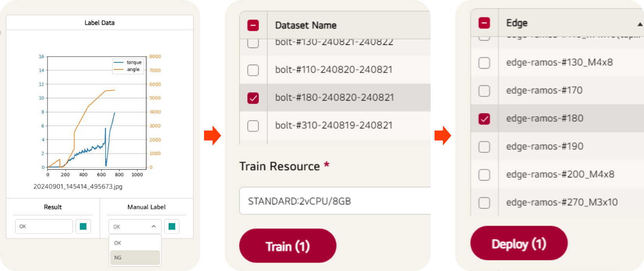The width and height of the screenshot is (644, 271).
Task: Toggle the Edge column select-all checkbox
Action: coord(484,23)
